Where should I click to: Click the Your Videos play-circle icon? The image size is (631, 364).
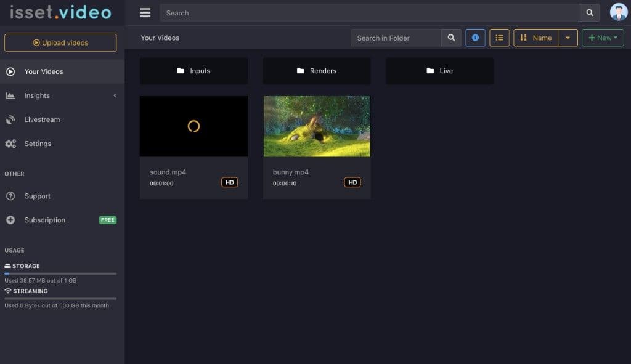click(10, 71)
